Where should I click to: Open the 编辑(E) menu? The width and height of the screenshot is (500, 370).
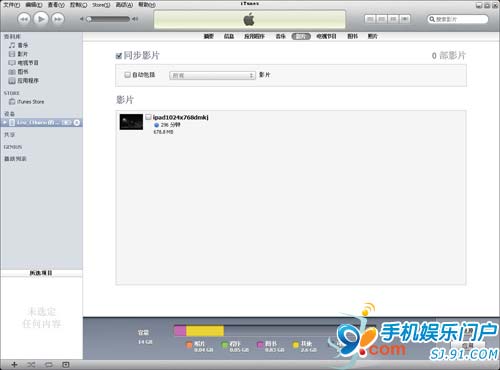point(34,5)
